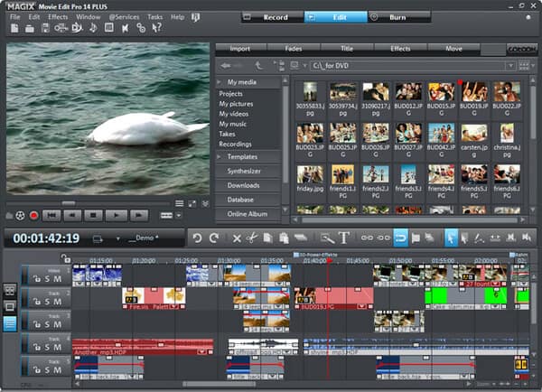Ungroup objects with the broken chain icon
This screenshot has width=542, height=392.
coord(384,238)
